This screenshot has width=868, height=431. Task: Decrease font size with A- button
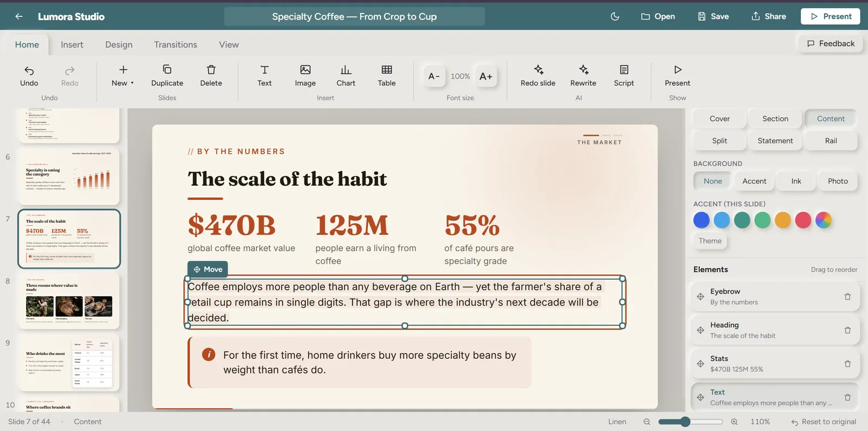(434, 77)
